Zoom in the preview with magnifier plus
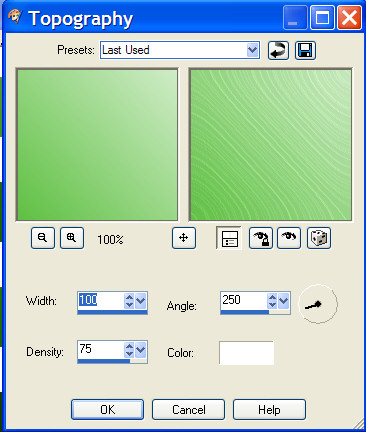This screenshot has width=366, height=432. [72, 238]
